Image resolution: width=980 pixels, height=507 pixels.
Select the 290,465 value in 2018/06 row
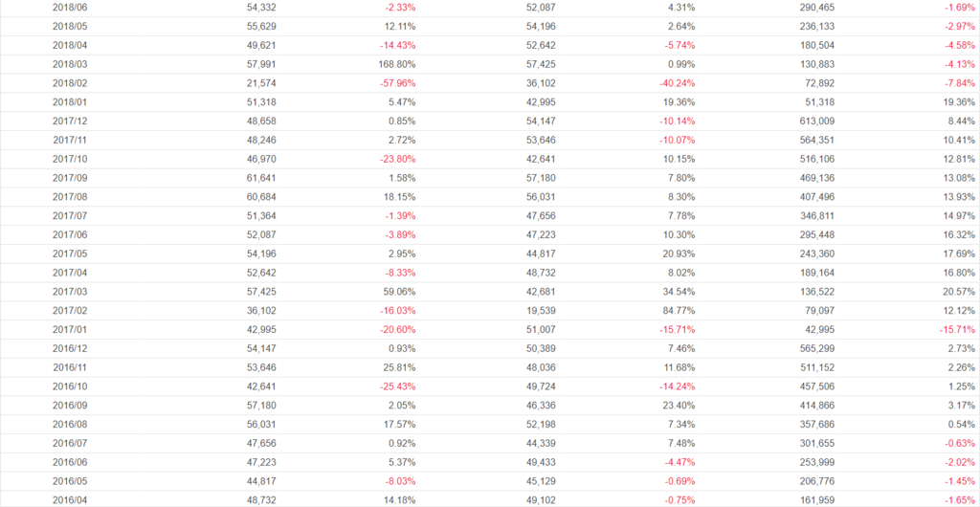(814, 7)
